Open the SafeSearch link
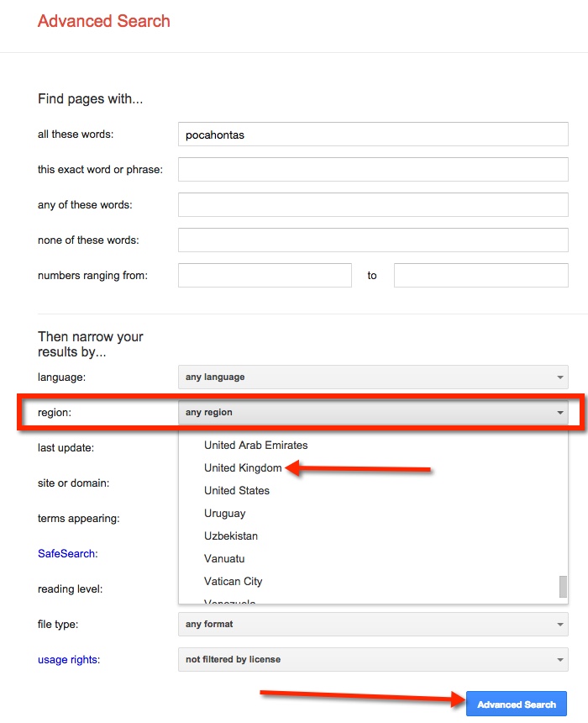The image size is (588, 723). click(x=67, y=554)
